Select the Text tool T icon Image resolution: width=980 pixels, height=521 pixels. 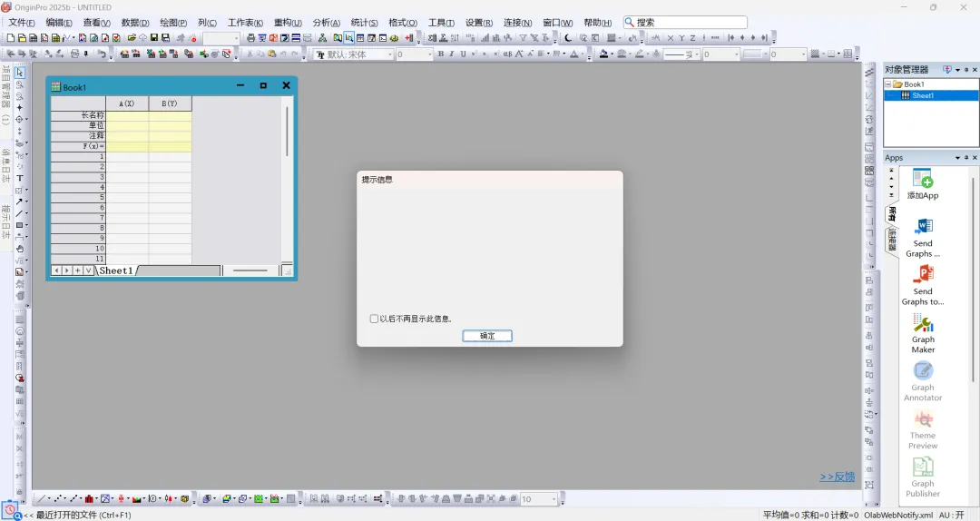click(19, 178)
